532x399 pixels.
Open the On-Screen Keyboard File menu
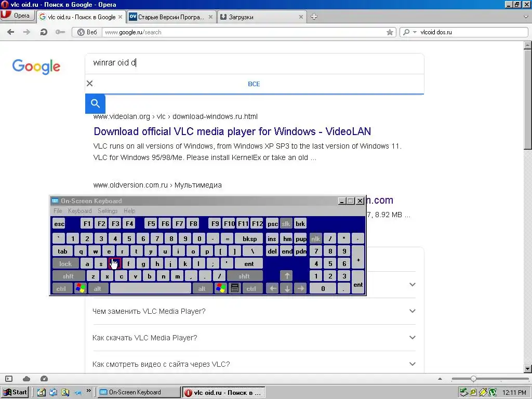(58, 211)
